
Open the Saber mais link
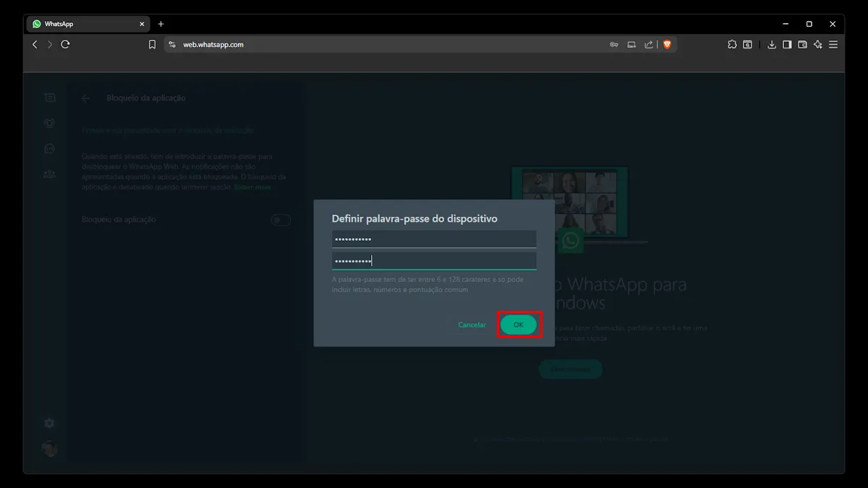(x=252, y=187)
